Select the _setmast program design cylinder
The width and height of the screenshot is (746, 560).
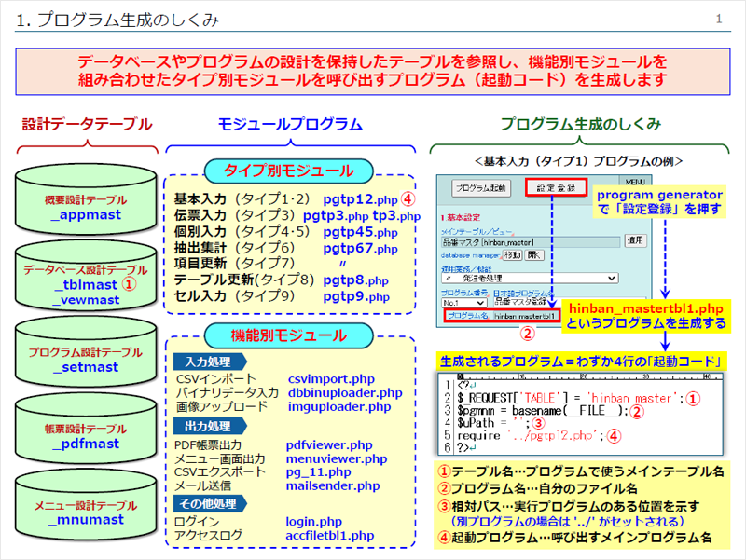(x=86, y=352)
